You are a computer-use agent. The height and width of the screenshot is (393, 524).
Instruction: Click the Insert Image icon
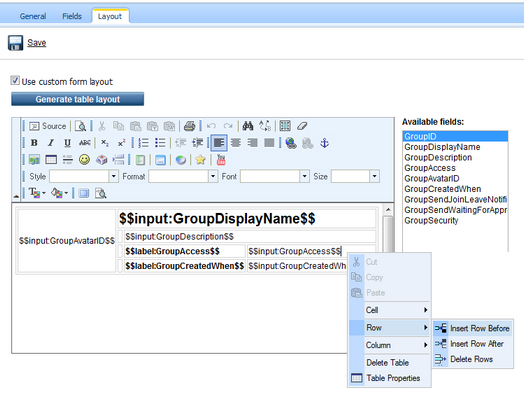34,160
